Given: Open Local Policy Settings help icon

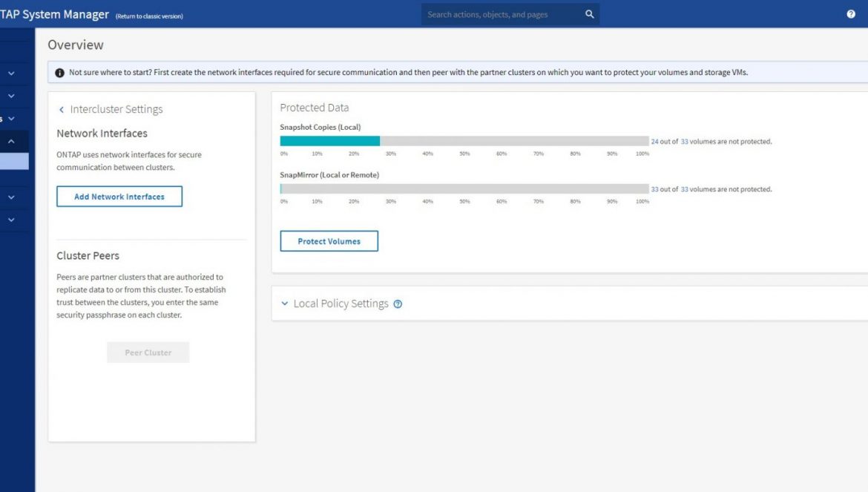Looking at the screenshot, I should tap(398, 304).
